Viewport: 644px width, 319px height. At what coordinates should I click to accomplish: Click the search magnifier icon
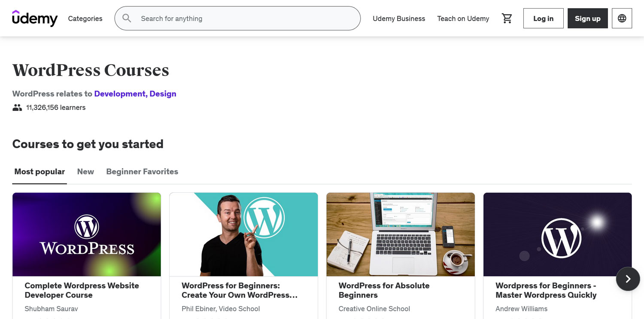click(127, 18)
